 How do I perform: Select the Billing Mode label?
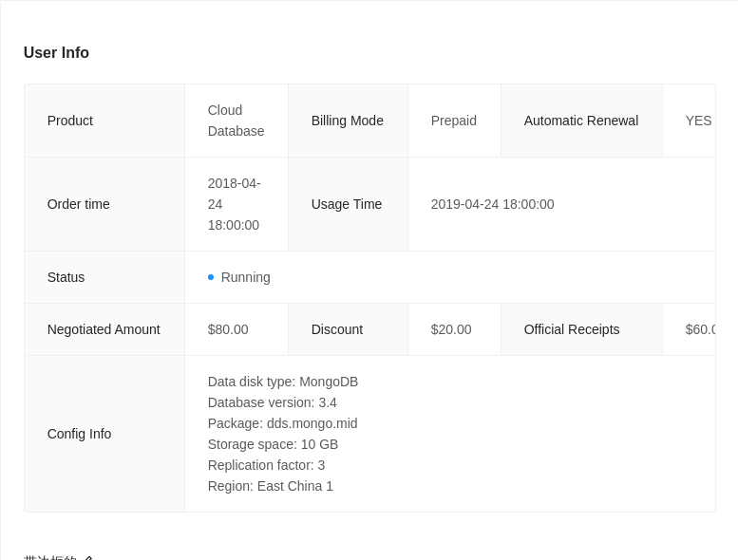click(x=347, y=121)
